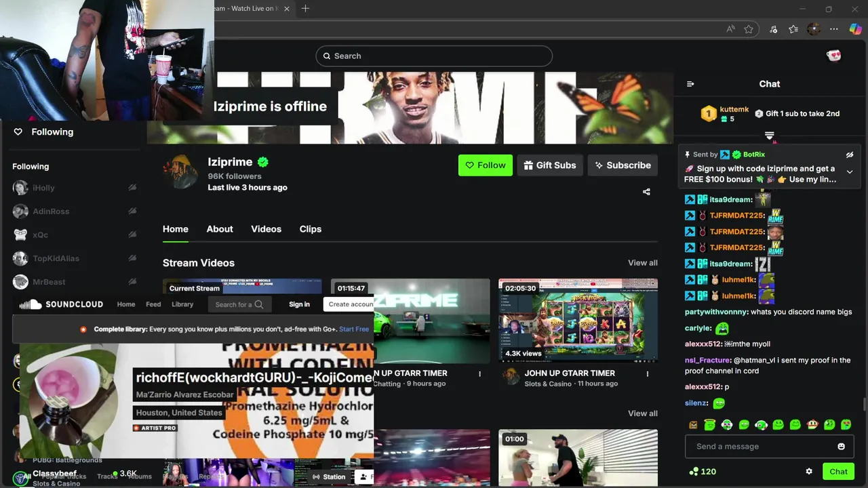Click the Start Free link
The height and width of the screenshot is (488, 868).
coord(354,329)
